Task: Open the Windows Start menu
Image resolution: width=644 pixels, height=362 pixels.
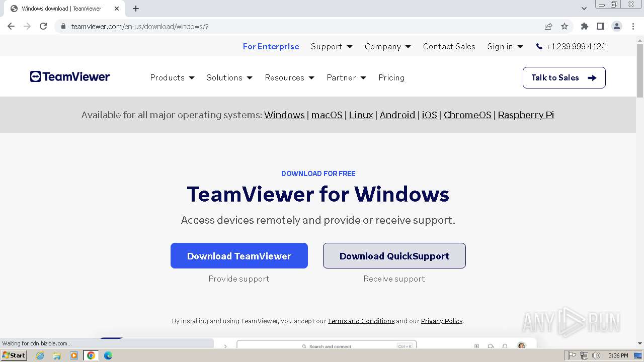Action: click(x=14, y=355)
